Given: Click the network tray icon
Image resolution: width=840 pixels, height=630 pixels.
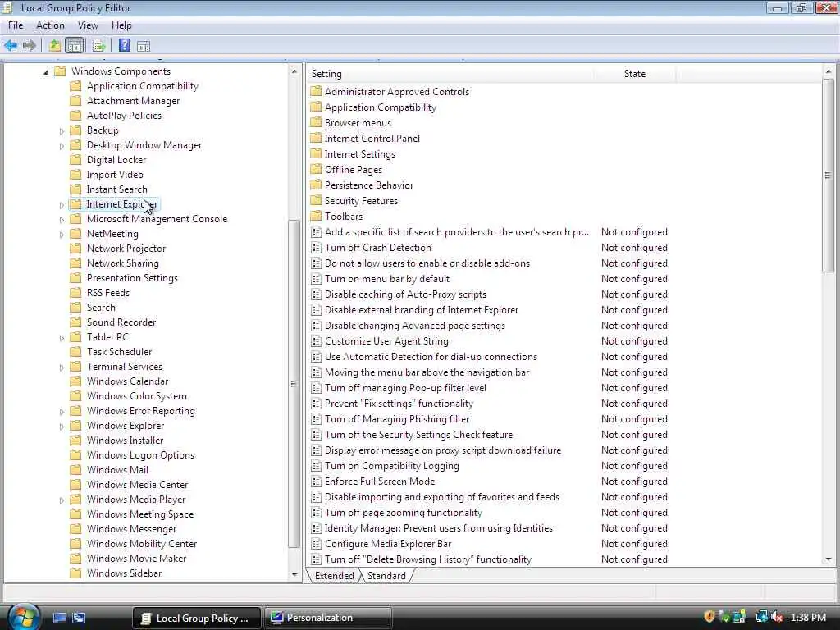Looking at the screenshot, I should click(x=762, y=617).
